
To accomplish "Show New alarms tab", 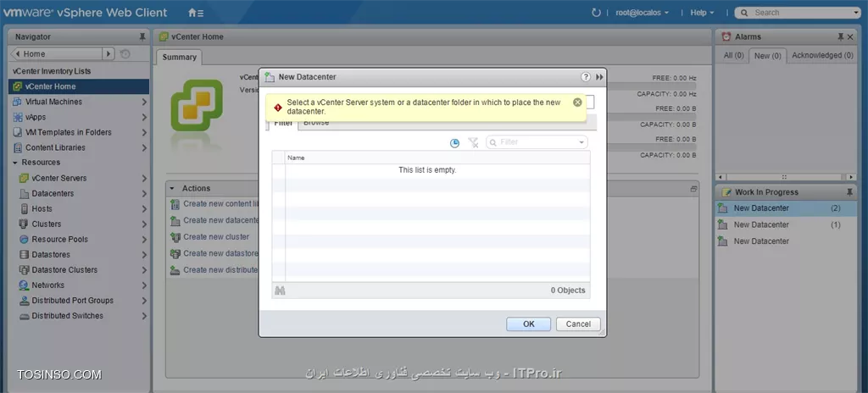I will pos(768,56).
